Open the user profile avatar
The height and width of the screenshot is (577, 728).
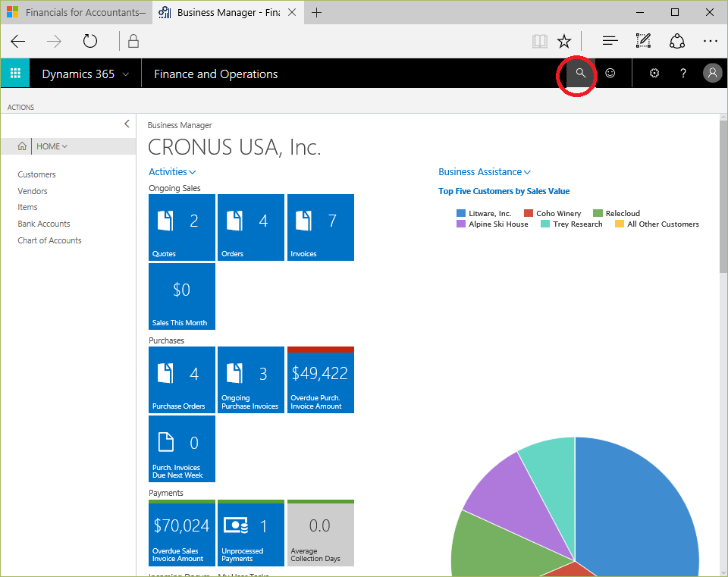point(712,73)
